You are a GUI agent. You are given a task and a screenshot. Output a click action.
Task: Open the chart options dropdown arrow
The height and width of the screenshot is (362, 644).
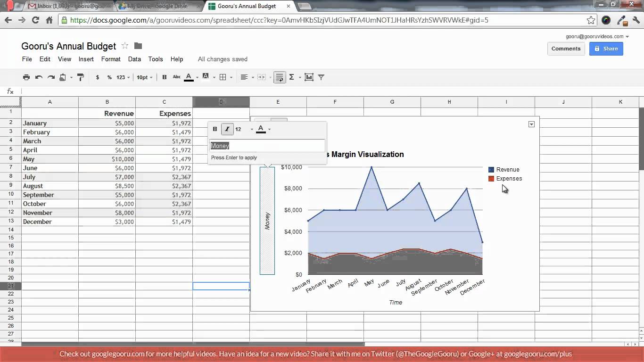pos(531,124)
